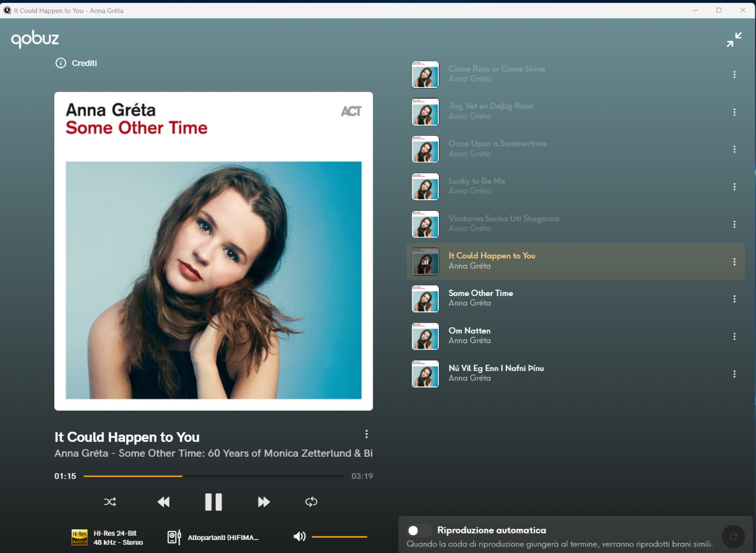Image resolution: width=756 pixels, height=553 pixels.
Task: Open more options for Om Natten
Action: coord(735,337)
